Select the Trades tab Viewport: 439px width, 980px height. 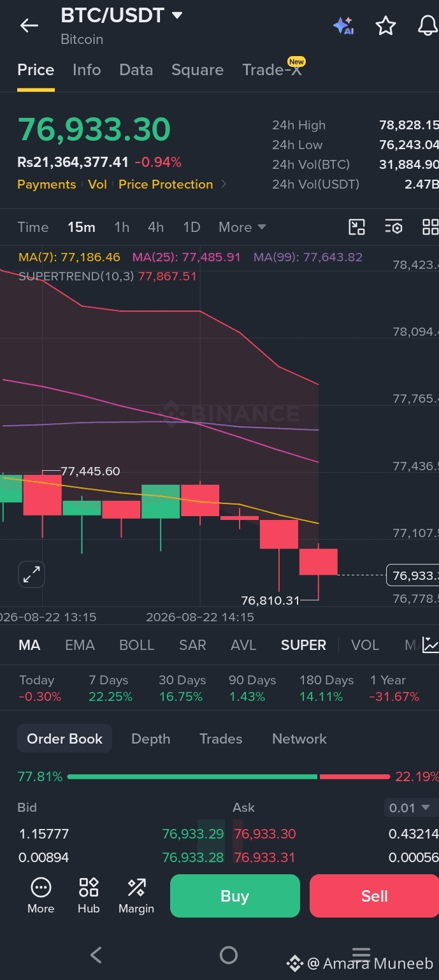point(220,739)
